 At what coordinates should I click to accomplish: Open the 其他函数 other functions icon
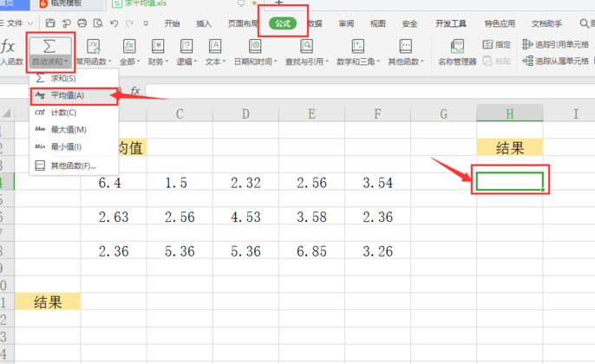(406, 47)
